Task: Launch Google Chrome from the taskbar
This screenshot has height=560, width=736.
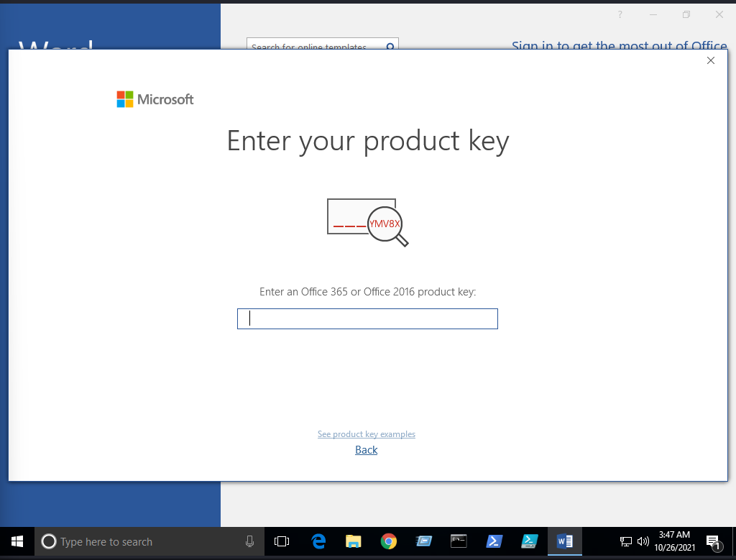Action: click(389, 542)
